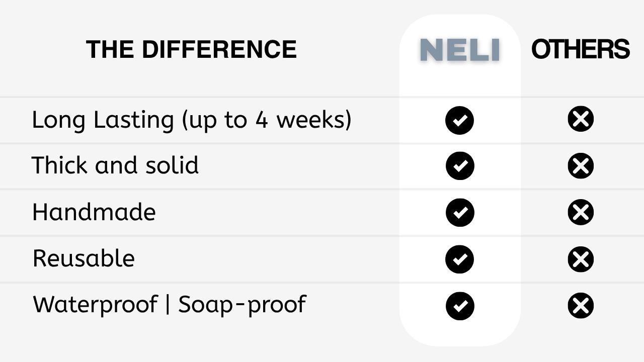Click the Others X icon for Thick and solid
This screenshot has width=644, height=362.
tap(581, 166)
